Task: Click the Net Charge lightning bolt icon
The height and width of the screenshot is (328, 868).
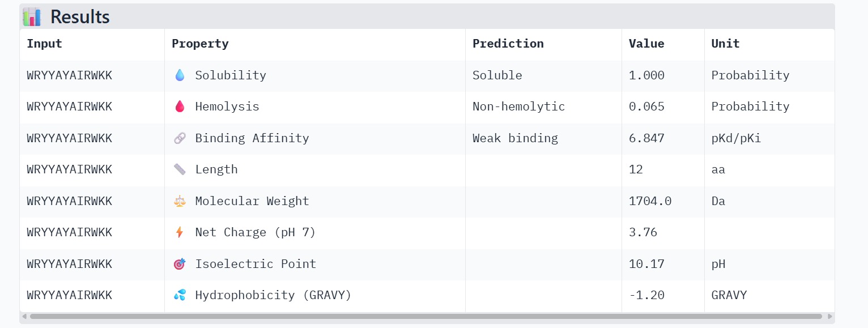Action: 180,232
